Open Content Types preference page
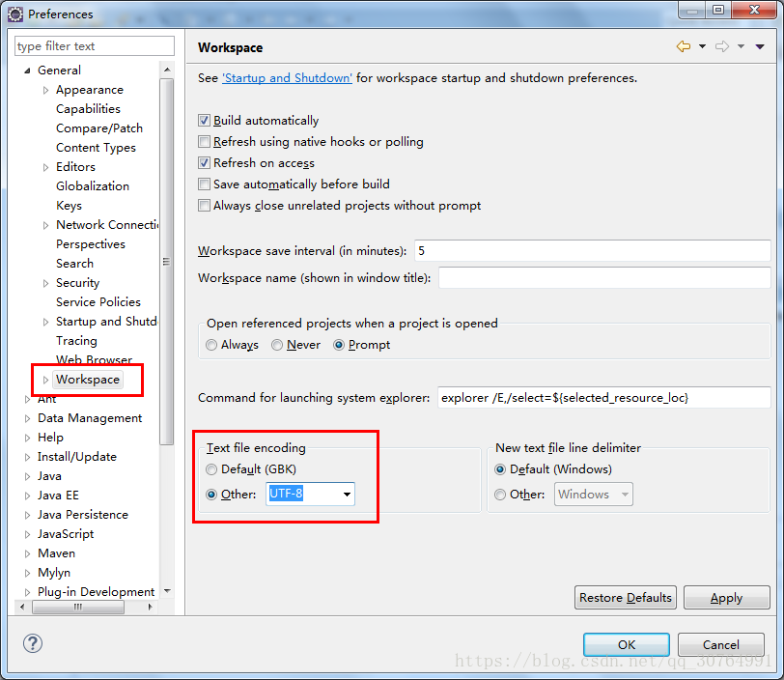The height and width of the screenshot is (680, 784). click(x=96, y=148)
